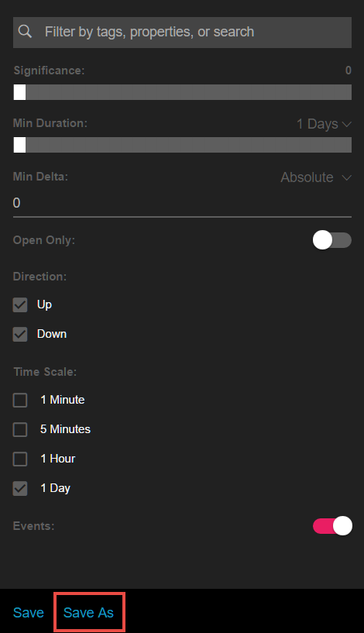364x633 pixels.
Task: Enable the Open Only toggle
Action: (331, 240)
